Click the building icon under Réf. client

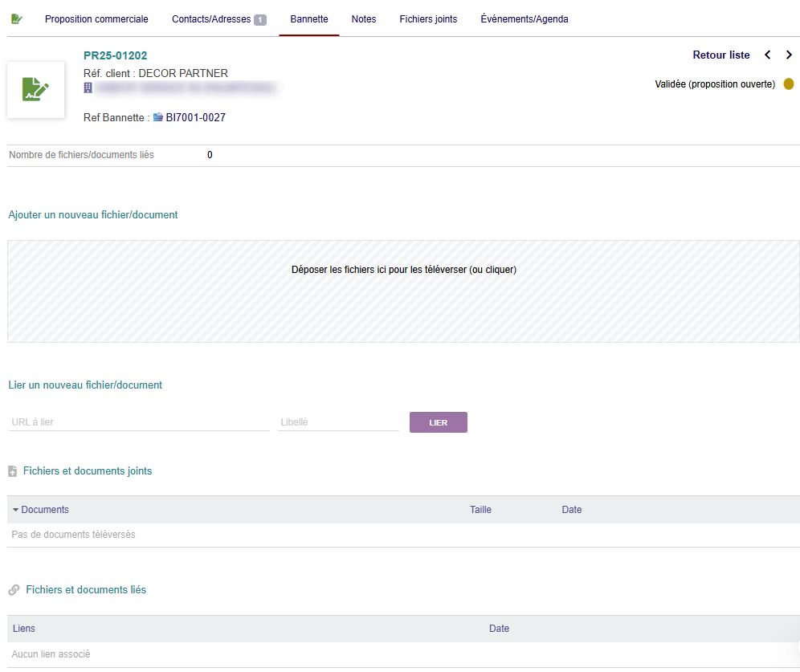[x=88, y=88]
